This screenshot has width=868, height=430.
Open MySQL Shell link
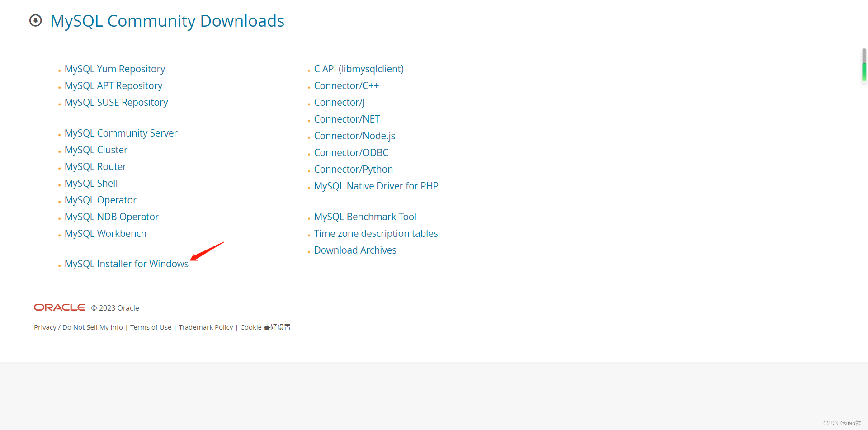click(91, 183)
